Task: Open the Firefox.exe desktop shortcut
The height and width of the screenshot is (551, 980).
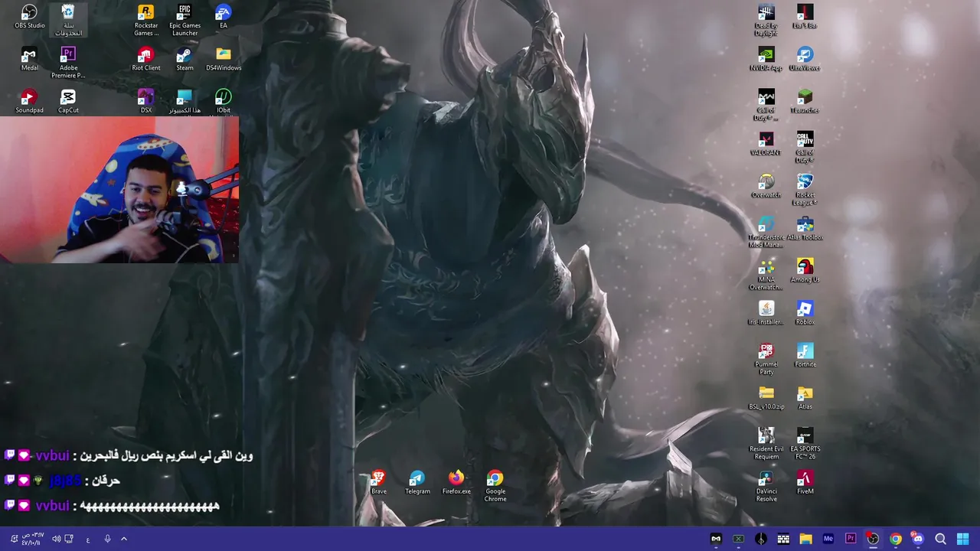Action: (456, 482)
